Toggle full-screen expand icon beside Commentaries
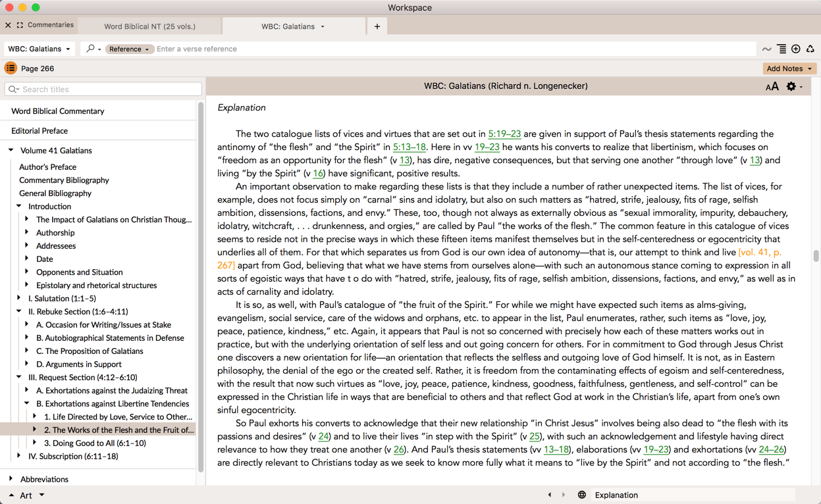The image size is (821, 504). pos(20,25)
